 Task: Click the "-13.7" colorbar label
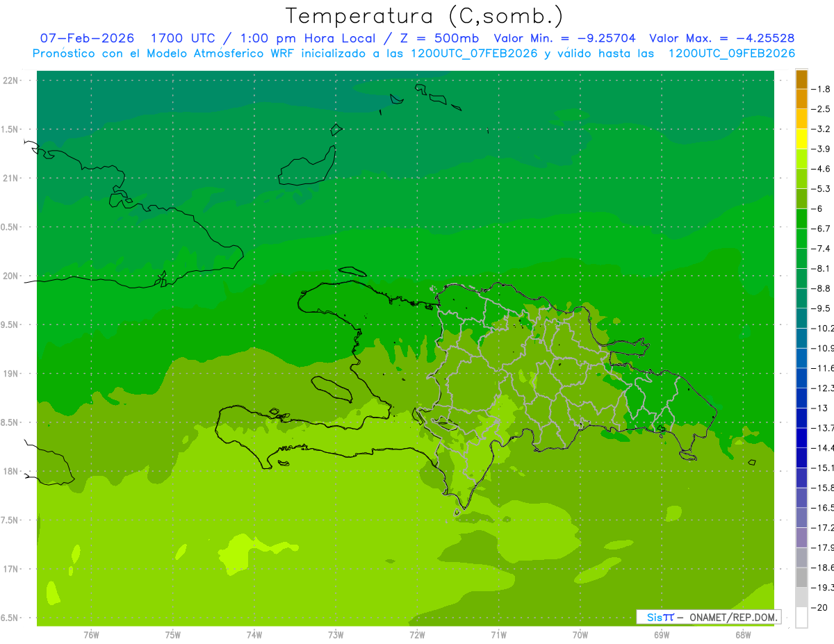click(823, 428)
